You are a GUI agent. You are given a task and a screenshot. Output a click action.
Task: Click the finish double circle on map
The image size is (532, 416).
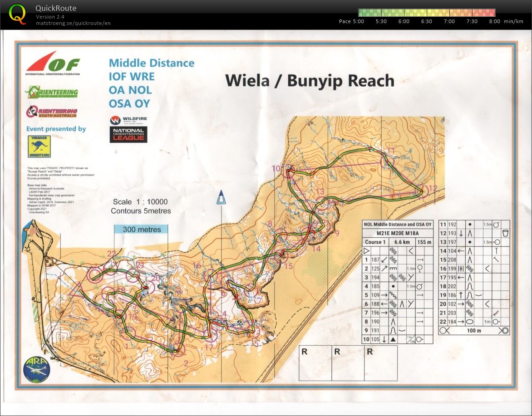tap(95, 275)
